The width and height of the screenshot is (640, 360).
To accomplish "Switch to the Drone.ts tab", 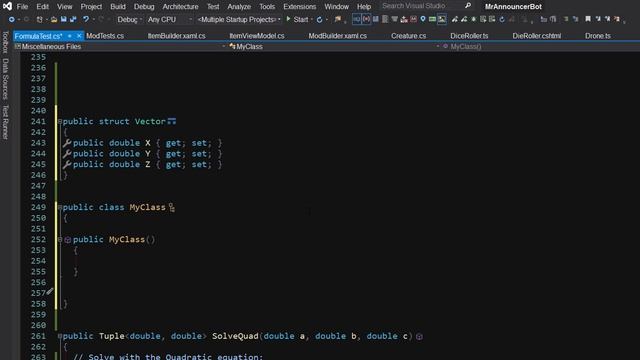I will 598,36.
